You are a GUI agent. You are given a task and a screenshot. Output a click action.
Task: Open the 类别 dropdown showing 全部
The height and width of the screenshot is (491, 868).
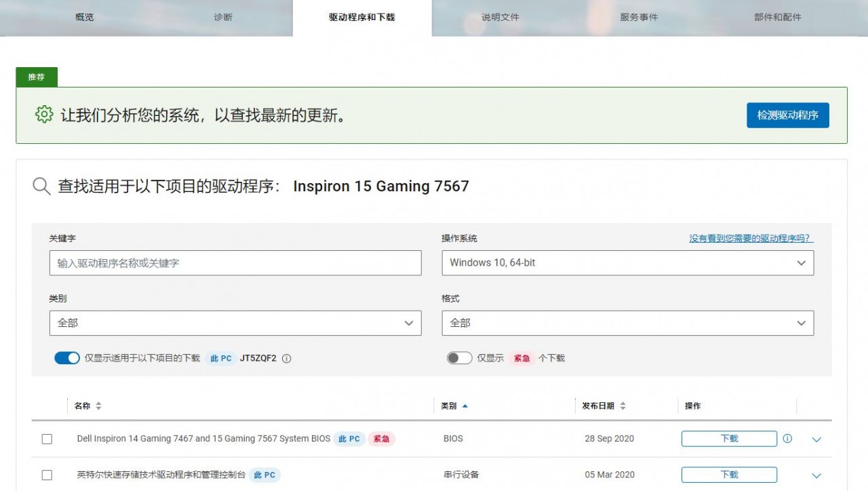coord(235,323)
